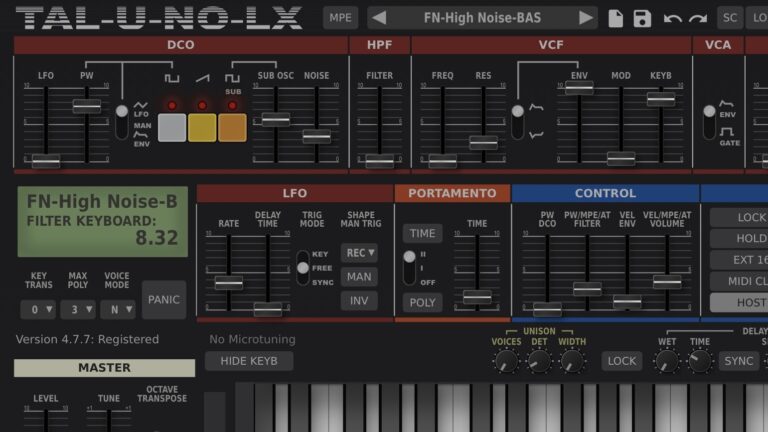The height and width of the screenshot is (432, 768).
Task: Click VCF FREQ slider handle
Action: [x=443, y=160]
